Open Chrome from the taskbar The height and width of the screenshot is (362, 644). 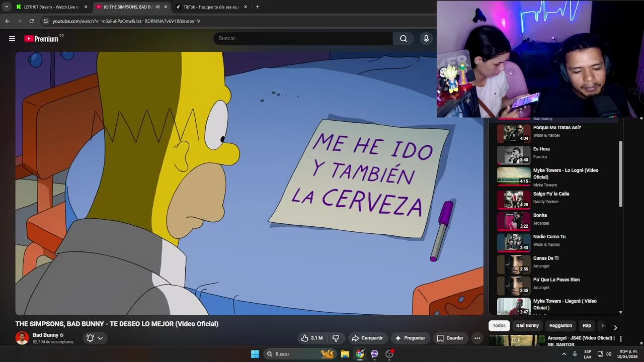[360, 354]
